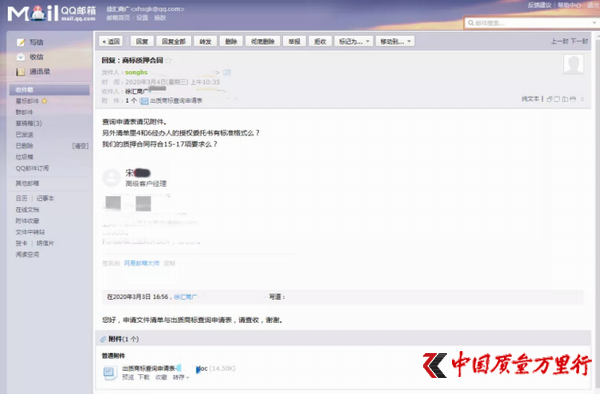Expand the 移动到 dropdown
Viewport: 600px width, 394px height.
point(395,41)
